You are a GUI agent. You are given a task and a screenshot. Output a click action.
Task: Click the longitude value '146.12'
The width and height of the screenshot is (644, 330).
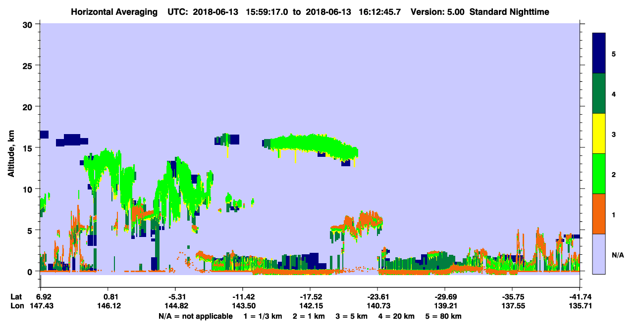(110, 306)
